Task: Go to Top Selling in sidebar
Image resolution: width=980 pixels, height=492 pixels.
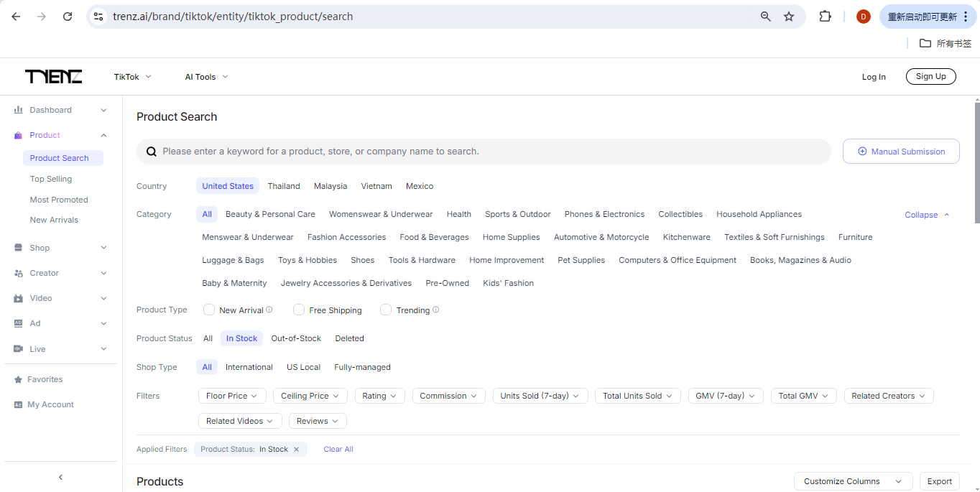Action: click(51, 179)
